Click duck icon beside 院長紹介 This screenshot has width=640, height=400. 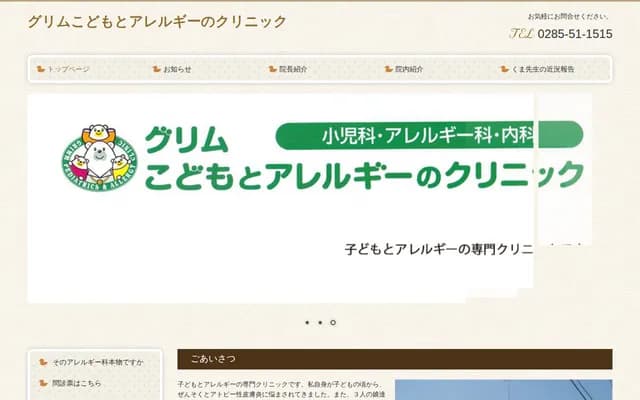coord(273,69)
